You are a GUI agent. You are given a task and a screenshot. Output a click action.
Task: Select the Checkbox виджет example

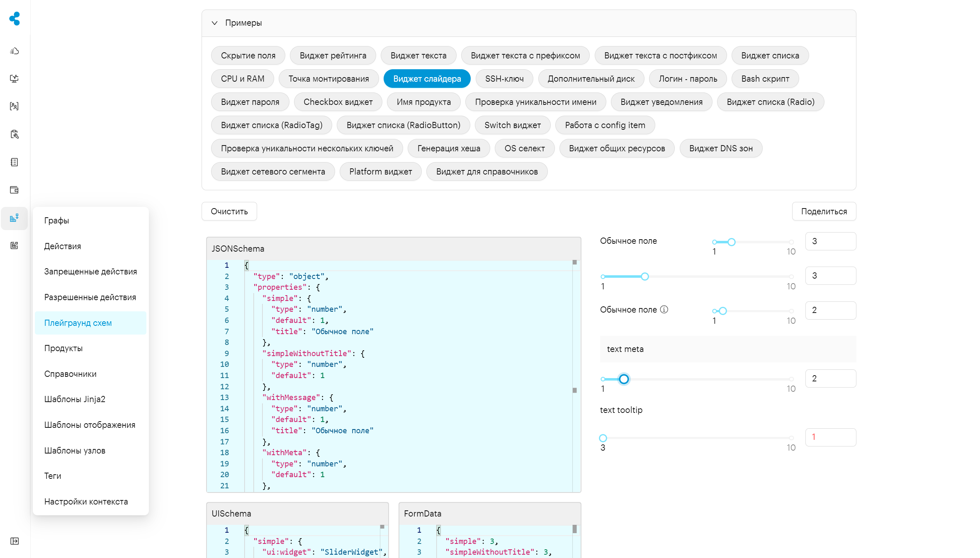[x=338, y=102]
